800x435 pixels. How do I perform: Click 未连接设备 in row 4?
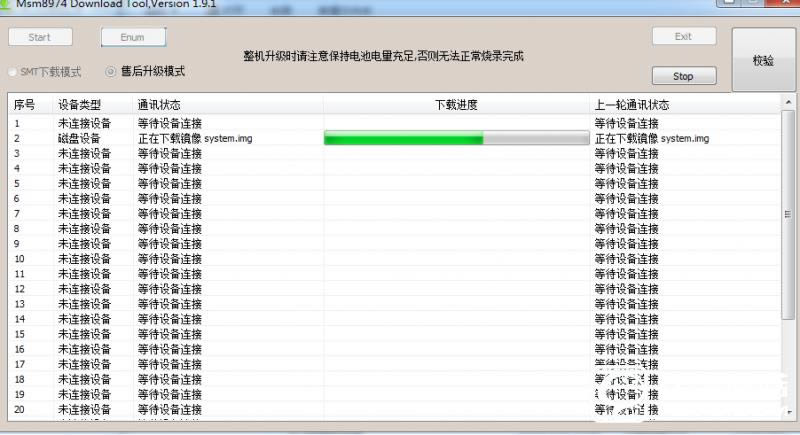84,169
